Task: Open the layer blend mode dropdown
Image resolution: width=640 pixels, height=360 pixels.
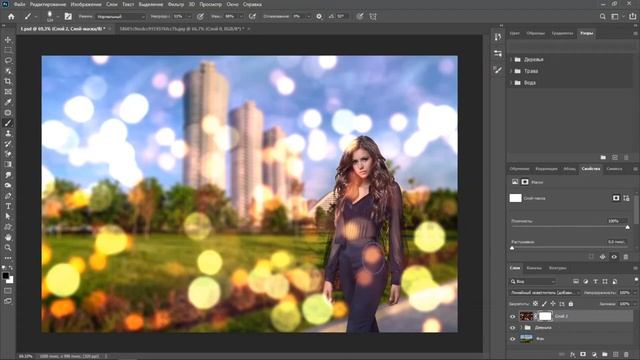Action: tap(545, 293)
